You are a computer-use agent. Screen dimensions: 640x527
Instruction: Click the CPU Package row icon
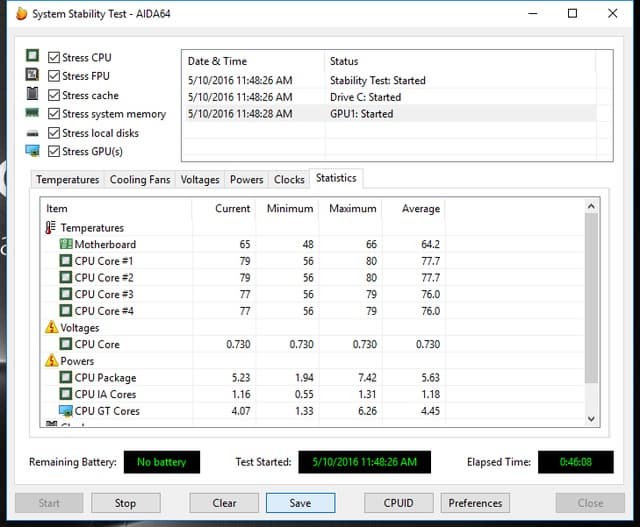click(x=66, y=377)
